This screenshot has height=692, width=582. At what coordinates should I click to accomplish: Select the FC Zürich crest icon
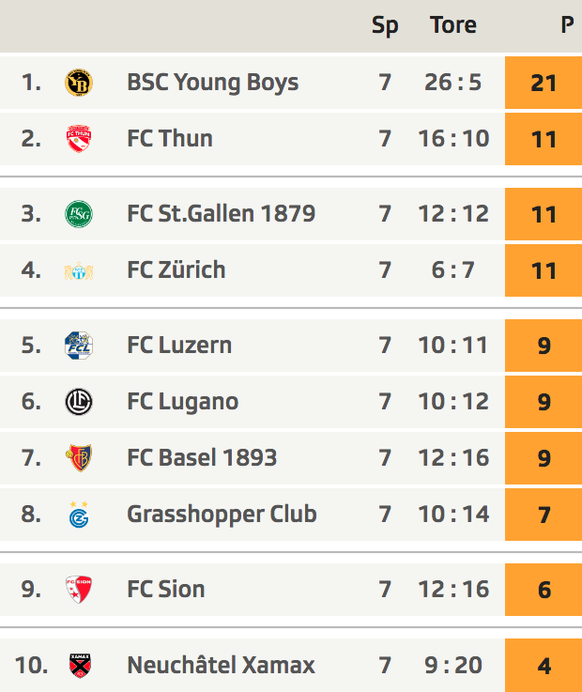79,271
